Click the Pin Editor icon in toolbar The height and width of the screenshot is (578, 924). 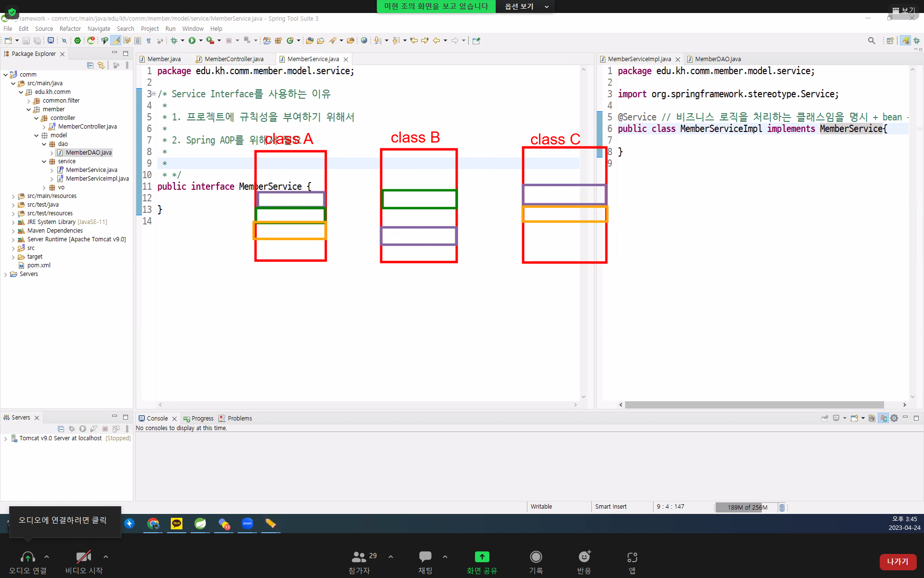tap(476, 40)
